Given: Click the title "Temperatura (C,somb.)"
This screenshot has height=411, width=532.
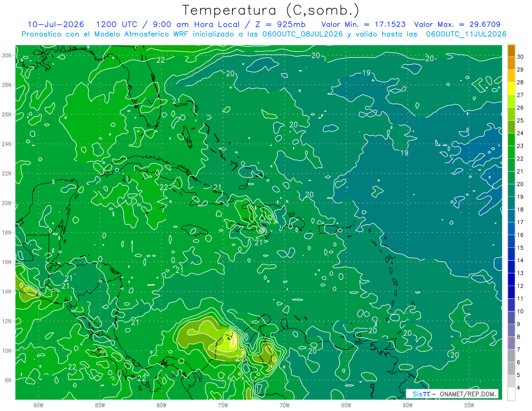Looking at the screenshot, I should pyautogui.click(x=271, y=10).
